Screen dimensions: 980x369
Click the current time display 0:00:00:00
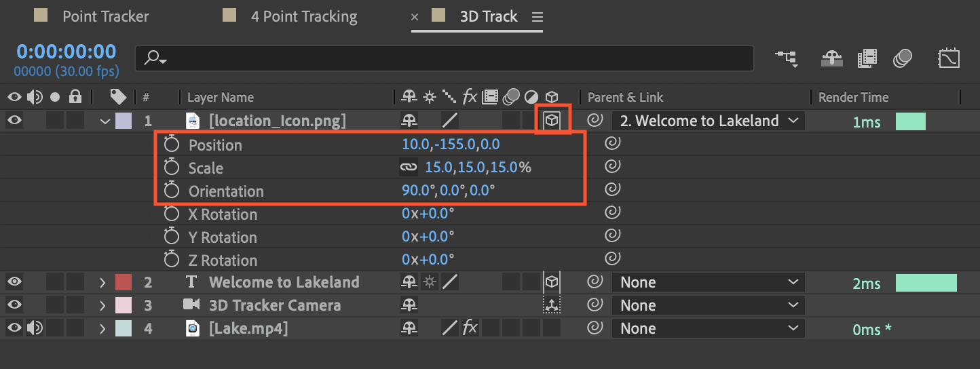(x=67, y=52)
